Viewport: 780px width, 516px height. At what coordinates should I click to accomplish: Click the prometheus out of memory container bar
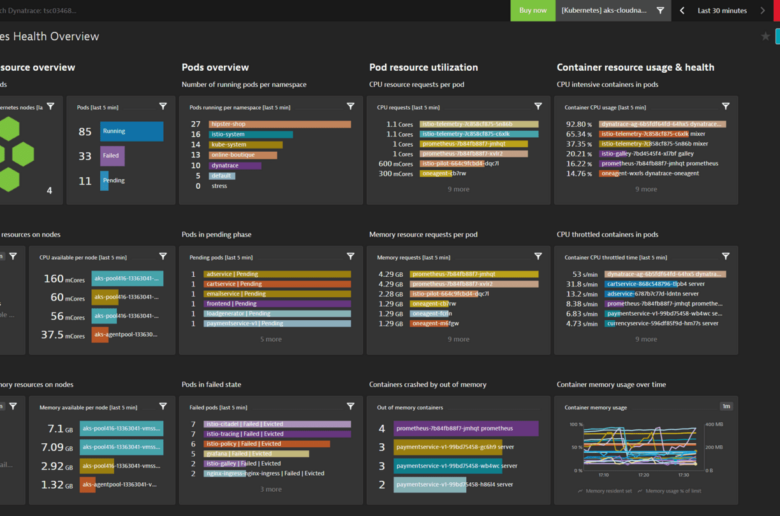click(x=466, y=428)
